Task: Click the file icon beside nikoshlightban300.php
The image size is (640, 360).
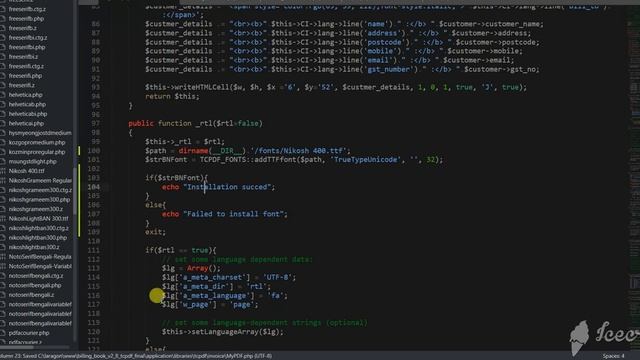Action: pyautogui.click(x=3, y=238)
